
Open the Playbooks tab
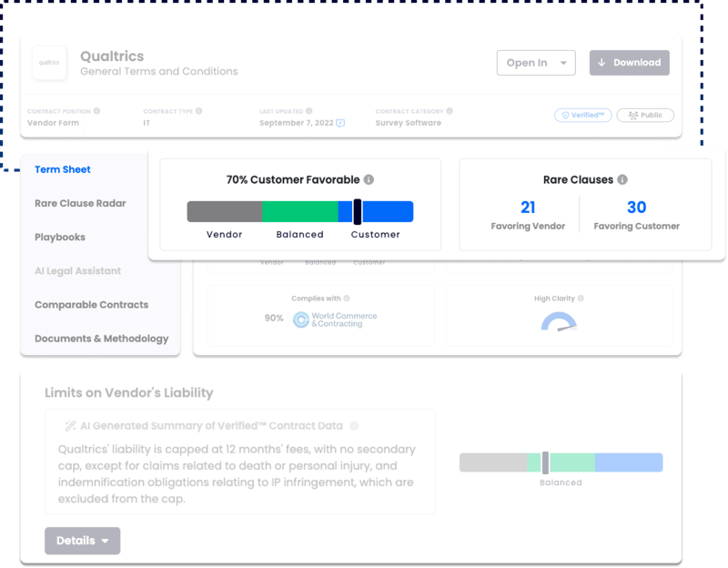60,238
